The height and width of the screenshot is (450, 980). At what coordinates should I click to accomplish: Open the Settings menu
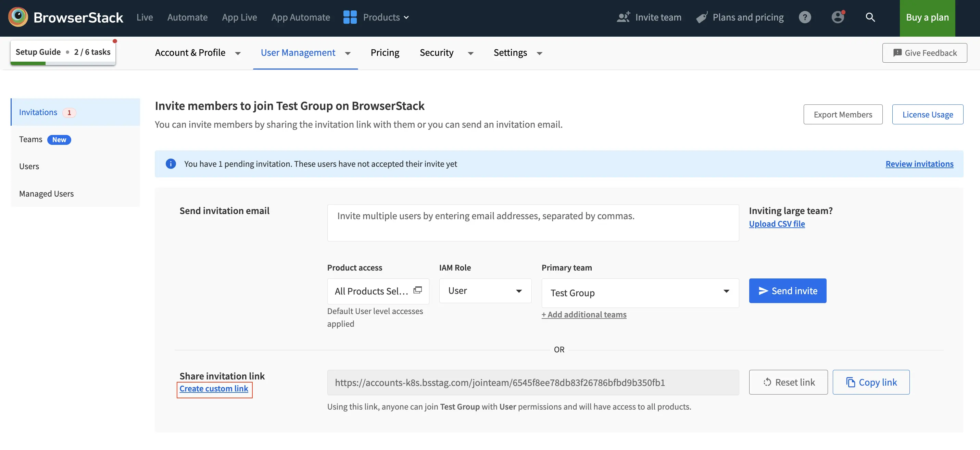pyautogui.click(x=510, y=52)
